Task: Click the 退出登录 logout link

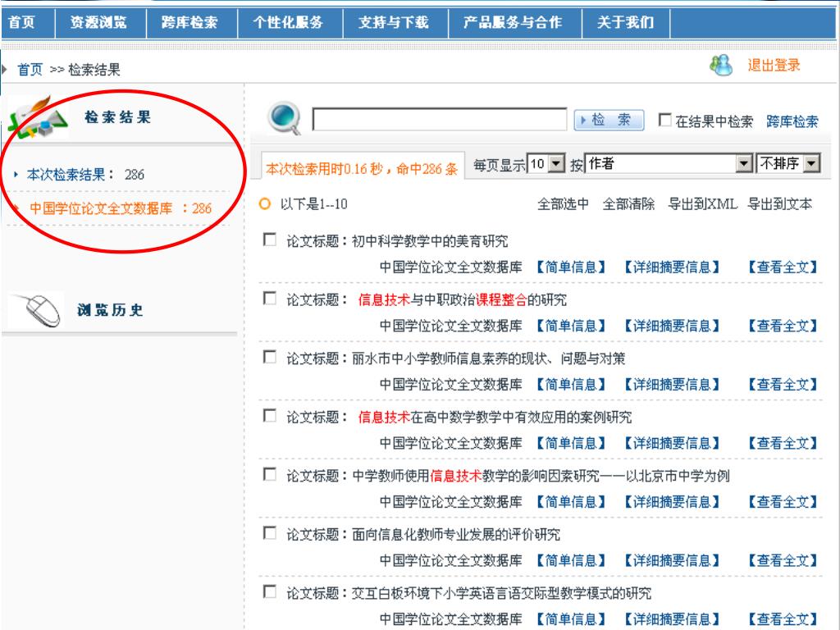Action: (x=774, y=66)
